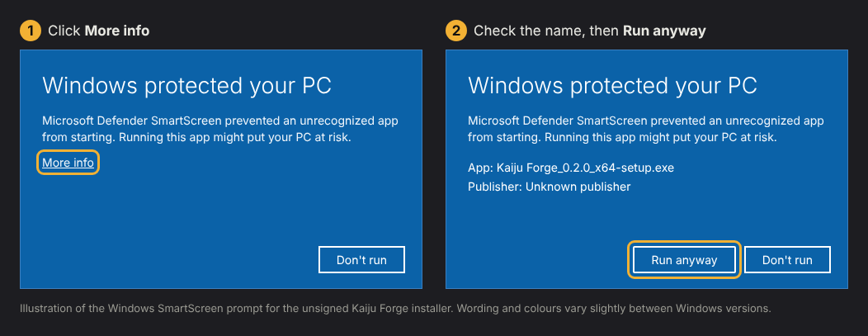Viewport: 868px width, 336px height.
Task: Click the 'Check the name, then Run anyway' heading
Action: tap(590, 31)
